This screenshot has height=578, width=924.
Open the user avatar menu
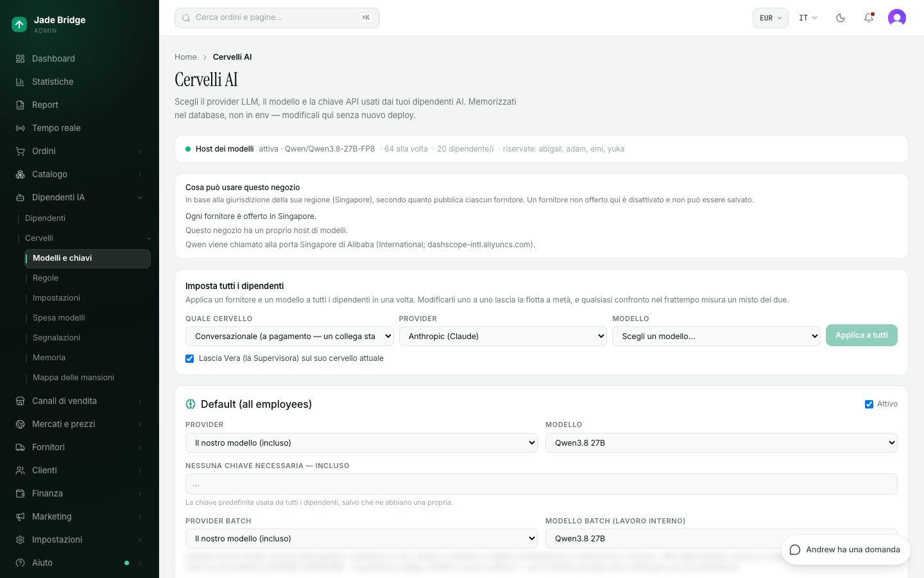(897, 18)
